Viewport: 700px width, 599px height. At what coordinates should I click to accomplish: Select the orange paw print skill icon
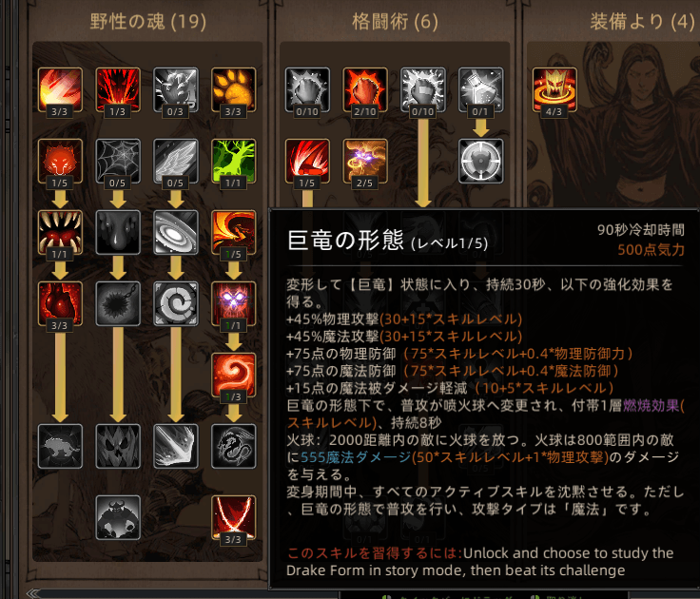pyautogui.click(x=233, y=89)
